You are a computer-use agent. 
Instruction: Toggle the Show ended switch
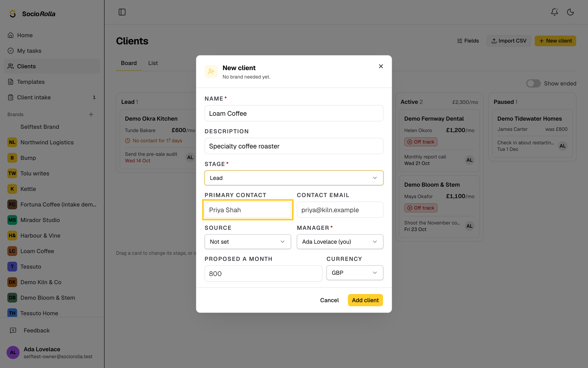533,83
